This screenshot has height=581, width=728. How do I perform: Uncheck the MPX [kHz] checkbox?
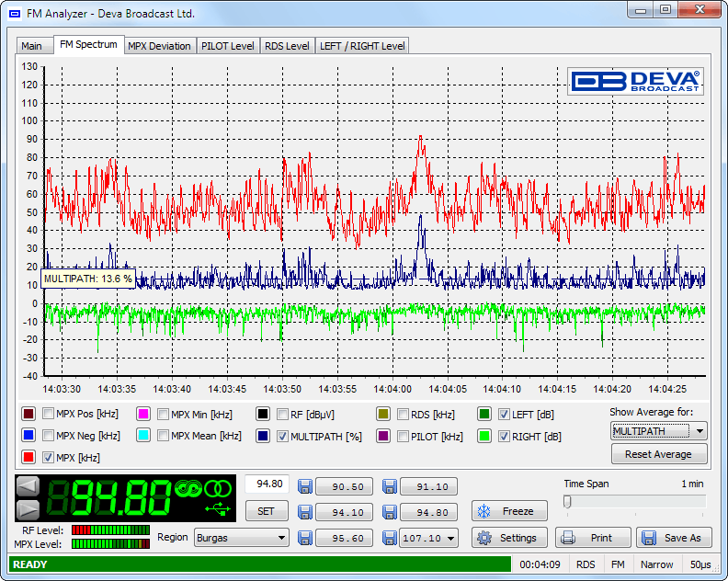tap(48, 457)
